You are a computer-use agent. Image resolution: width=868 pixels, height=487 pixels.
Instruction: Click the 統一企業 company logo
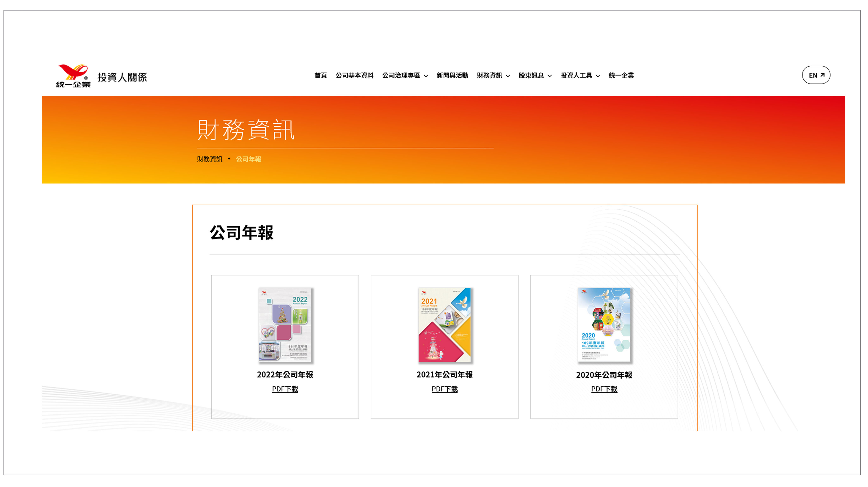point(73,75)
